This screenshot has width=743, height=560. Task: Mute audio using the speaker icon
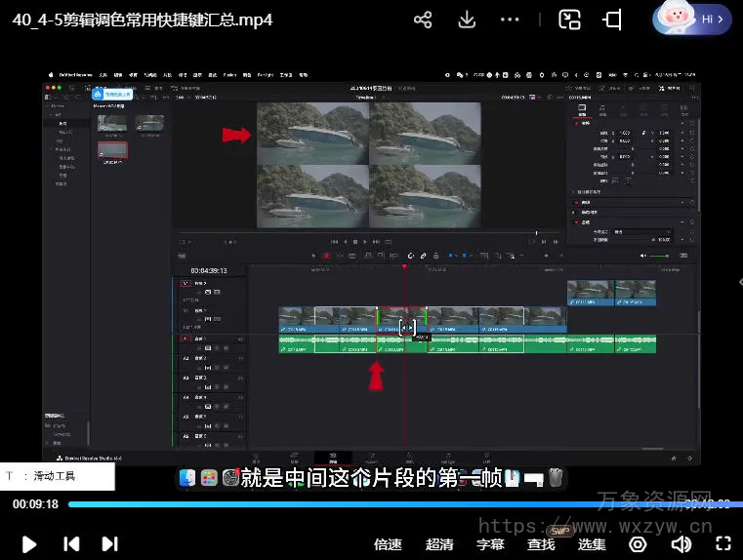[681, 544]
